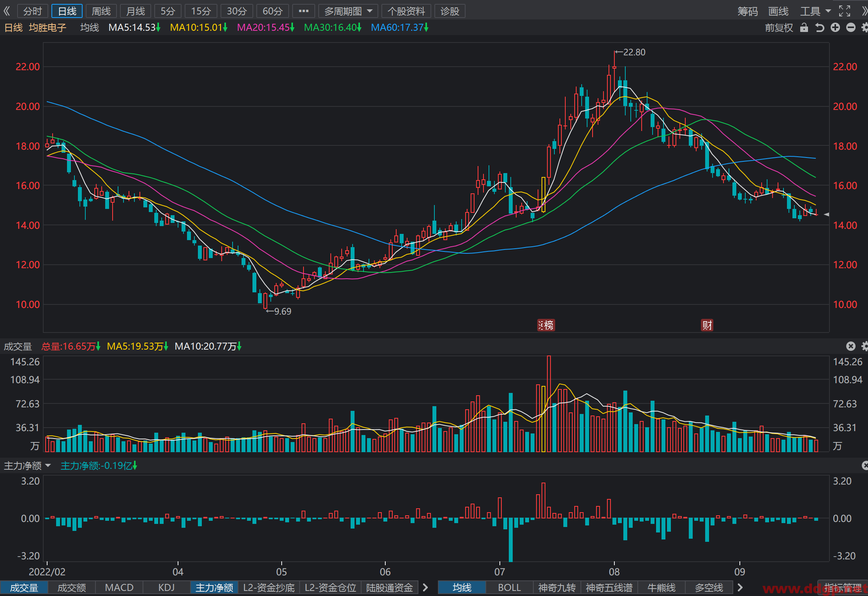Click the volume MA5:19.53万 readout

pyautogui.click(x=137, y=346)
